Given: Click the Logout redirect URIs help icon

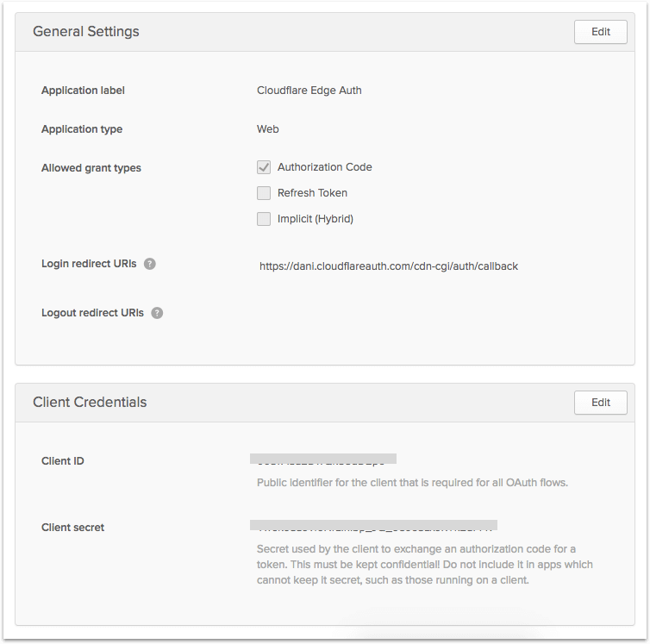Looking at the screenshot, I should coord(157,313).
